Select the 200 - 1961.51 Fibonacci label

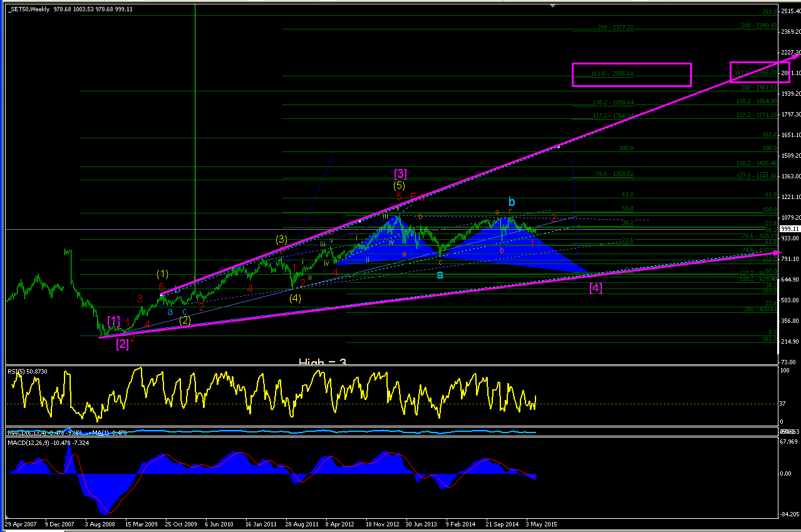759,88
